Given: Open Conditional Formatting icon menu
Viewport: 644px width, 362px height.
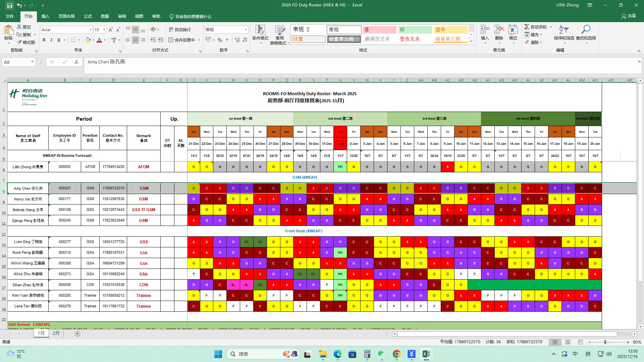Looking at the screenshot, I should tap(260, 31).
